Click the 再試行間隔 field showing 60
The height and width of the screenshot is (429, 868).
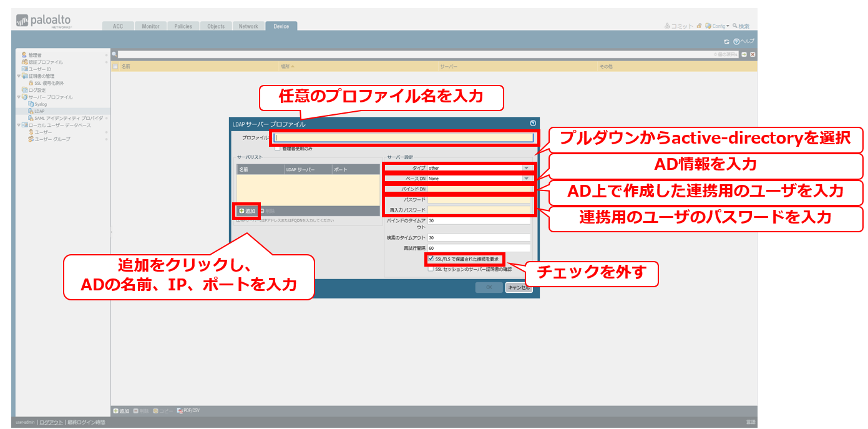pos(479,248)
